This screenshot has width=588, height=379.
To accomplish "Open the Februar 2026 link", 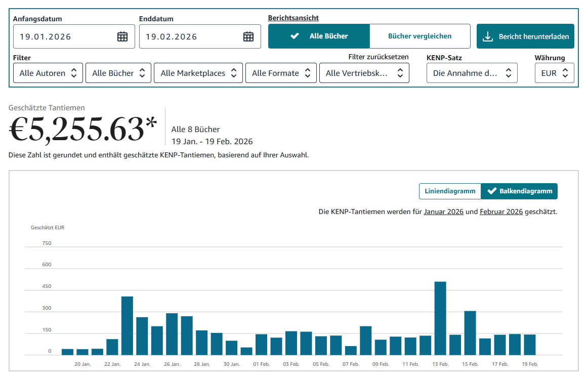I will click(501, 212).
